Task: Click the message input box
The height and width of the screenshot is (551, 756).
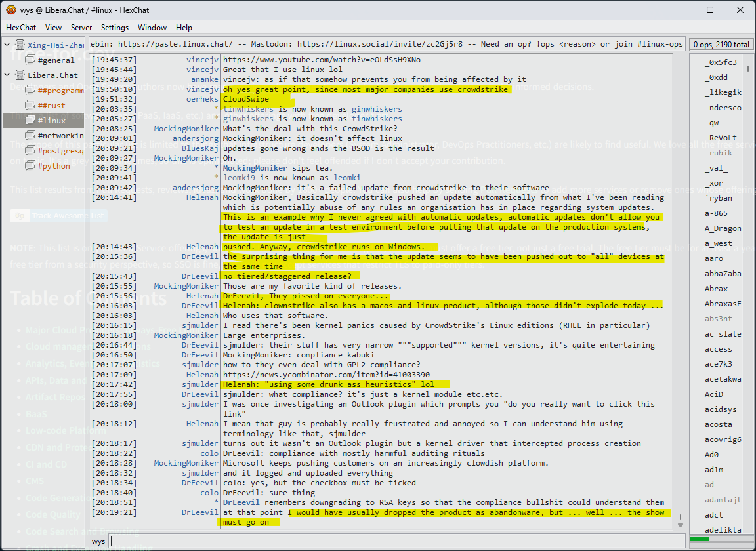Action: (394, 541)
